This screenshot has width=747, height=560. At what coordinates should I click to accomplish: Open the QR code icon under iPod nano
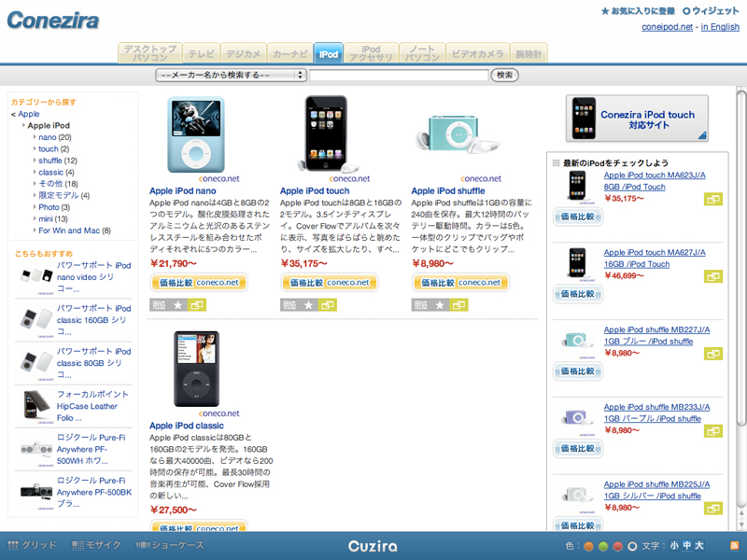pos(159,305)
